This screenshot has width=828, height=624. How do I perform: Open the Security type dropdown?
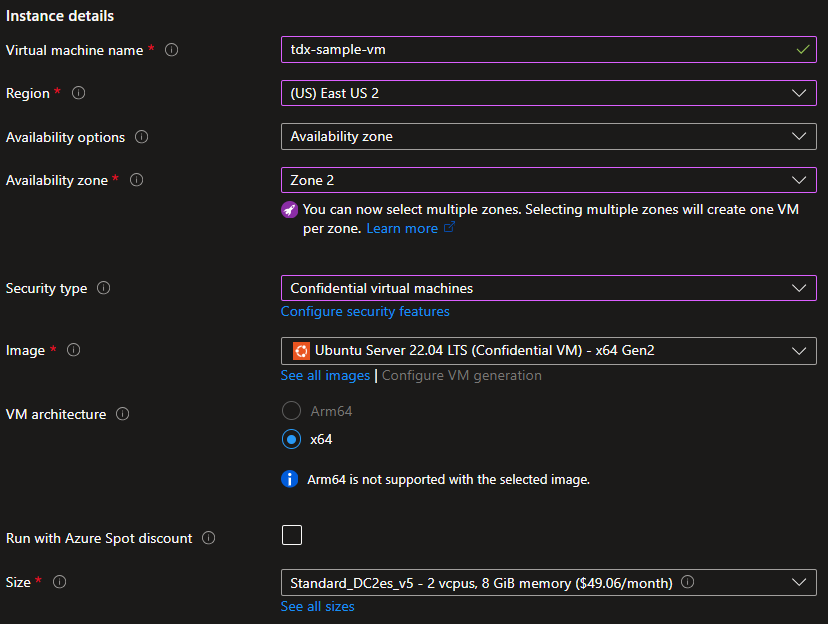click(x=548, y=288)
